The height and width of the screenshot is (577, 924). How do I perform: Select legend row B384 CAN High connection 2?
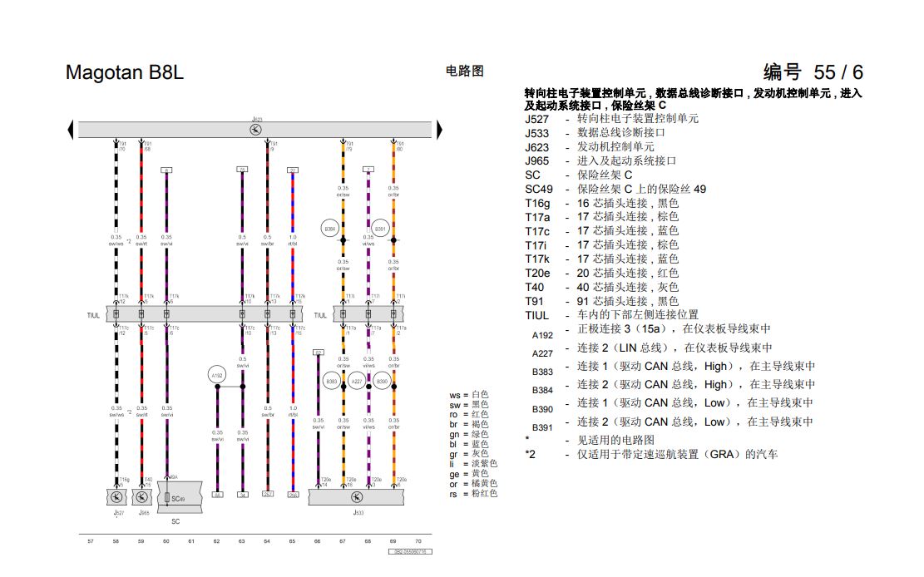pos(674,387)
